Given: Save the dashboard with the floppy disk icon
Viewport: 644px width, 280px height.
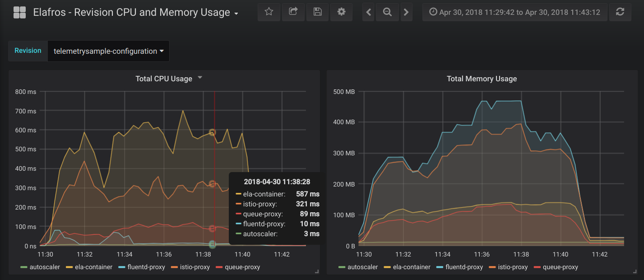Looking at the screenshot, I should pyautogui.click(x=317, y=12).
